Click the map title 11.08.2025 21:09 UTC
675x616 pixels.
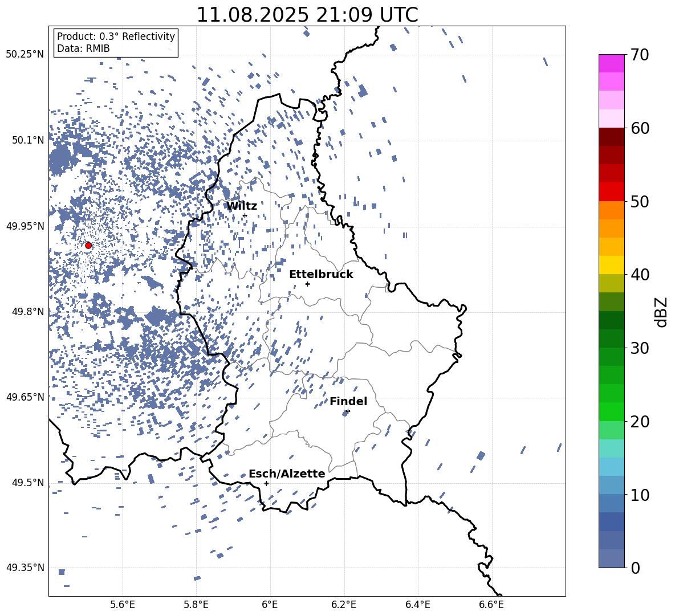point(307,15)
